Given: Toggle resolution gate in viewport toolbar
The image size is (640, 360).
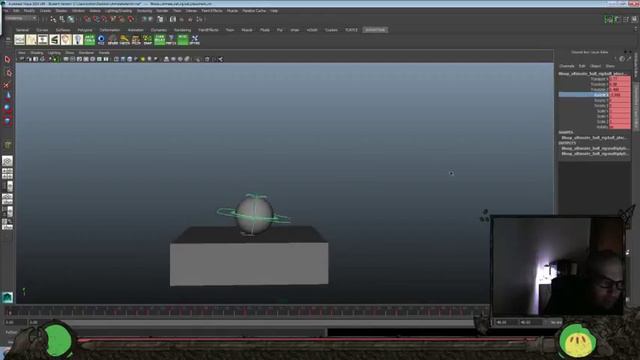Looking at the screenshot, I should tap(79, 59).
